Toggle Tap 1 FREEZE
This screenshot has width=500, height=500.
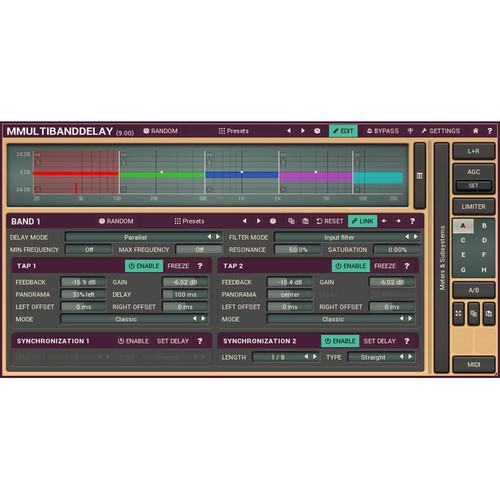pyautogui.click(x=178, y=266)
